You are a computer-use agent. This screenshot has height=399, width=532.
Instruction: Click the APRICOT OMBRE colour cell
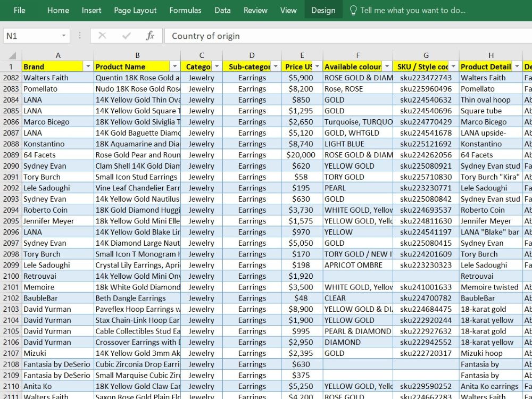[358, 265]
